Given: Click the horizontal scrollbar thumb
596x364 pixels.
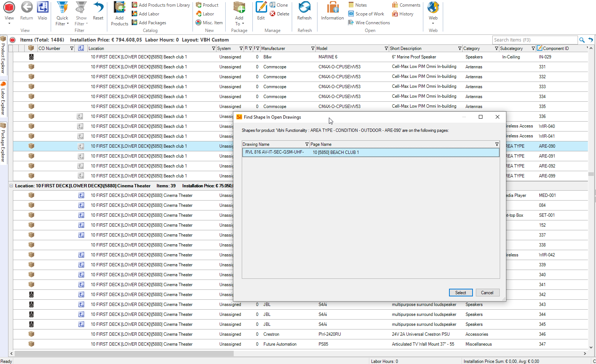Looking at the screenshot, I should pos(124,353).
